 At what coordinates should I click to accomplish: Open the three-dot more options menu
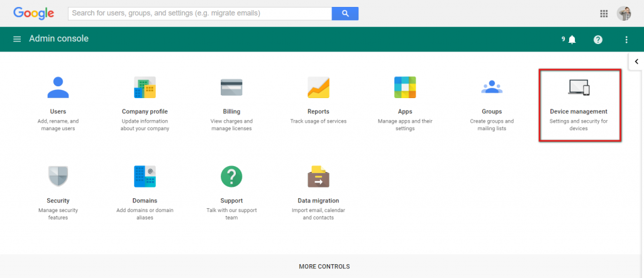[x=626, y=40]
